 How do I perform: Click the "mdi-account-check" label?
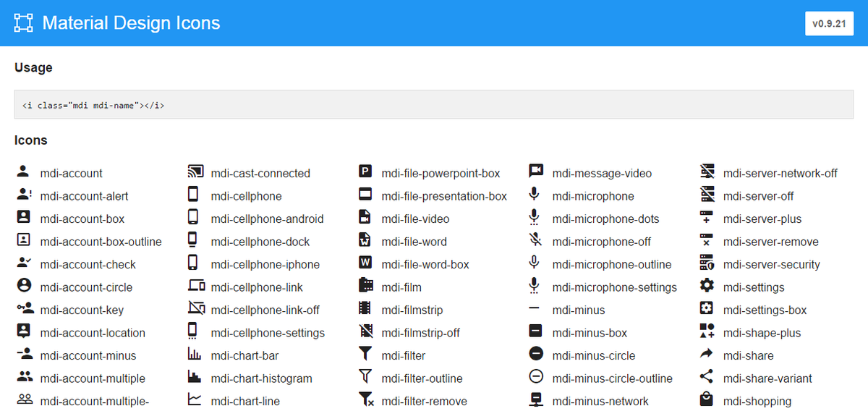(x=88, y=265)
